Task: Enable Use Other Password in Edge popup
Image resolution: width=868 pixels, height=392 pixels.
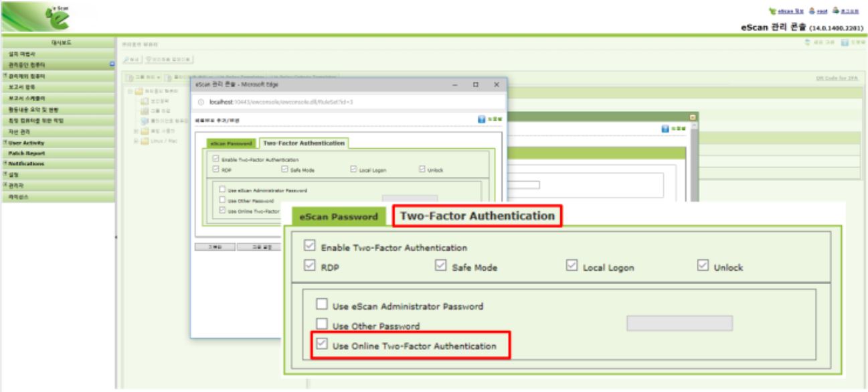Action: coord(224,200)
